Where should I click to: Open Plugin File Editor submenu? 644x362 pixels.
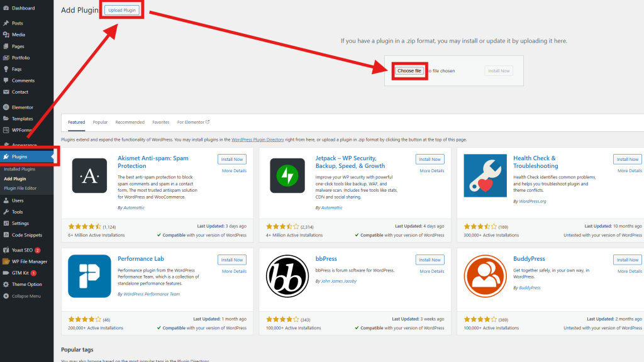20,189
